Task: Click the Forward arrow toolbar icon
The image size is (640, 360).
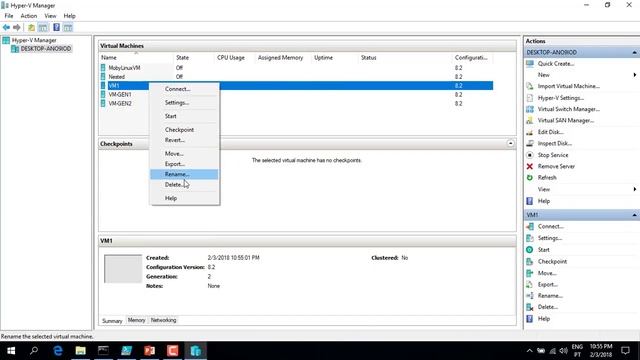Action: [17, 27]
